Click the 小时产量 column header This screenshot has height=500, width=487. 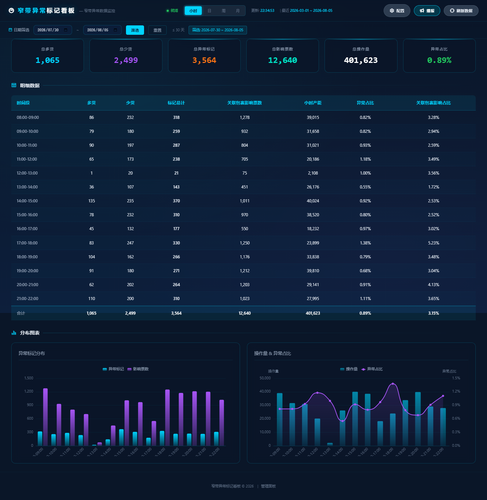tap(313, 103)
